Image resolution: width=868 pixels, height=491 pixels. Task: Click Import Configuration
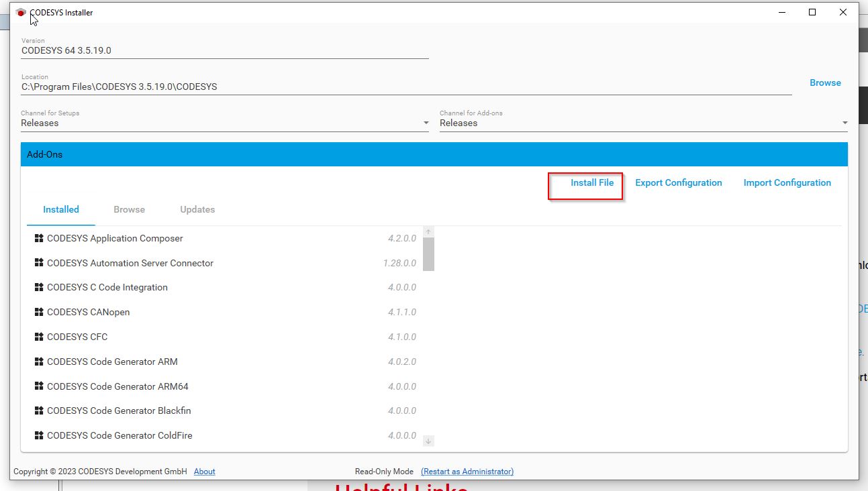click(x=787, y=182)
